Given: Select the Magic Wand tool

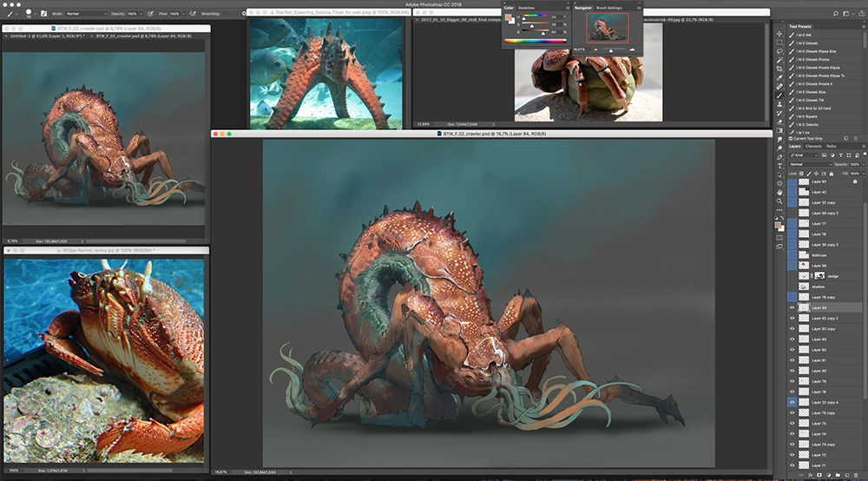Looking at the screenshot, I should [779, 60].
